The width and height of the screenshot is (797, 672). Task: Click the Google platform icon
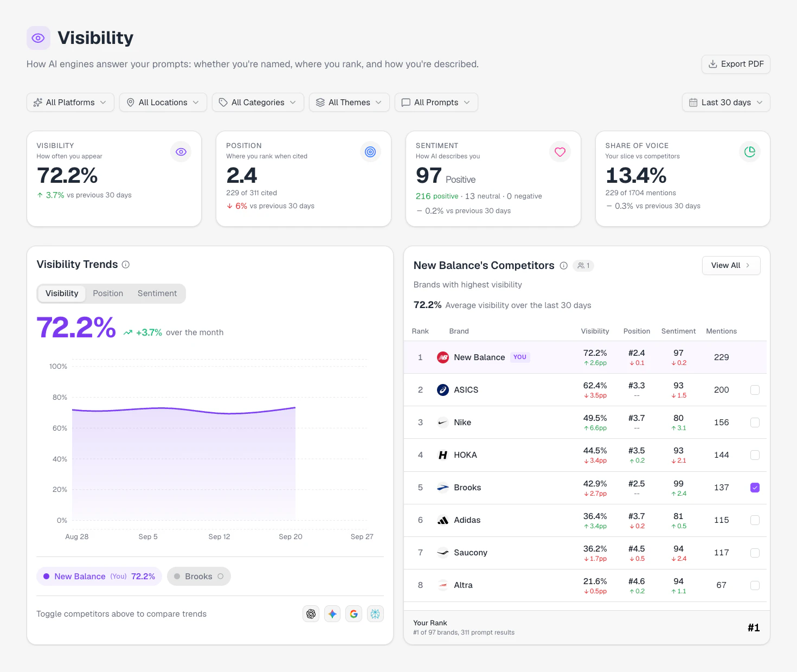point(353,614)
